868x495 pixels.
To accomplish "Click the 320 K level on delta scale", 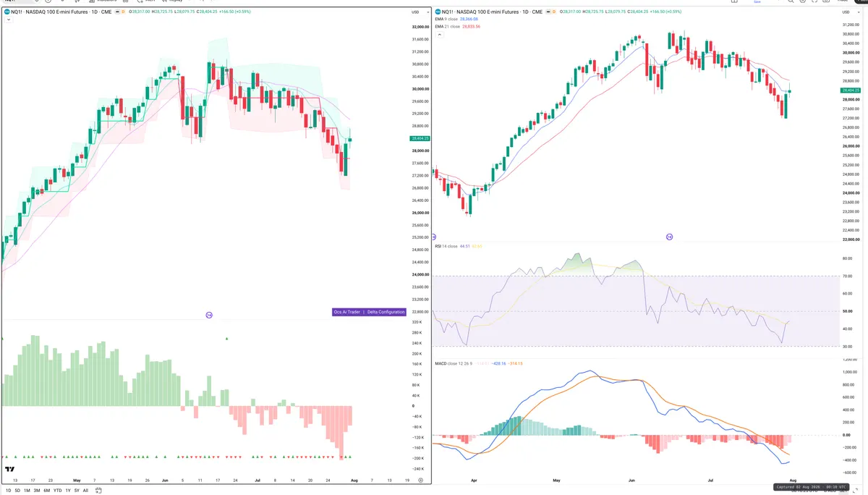I will [x=416, y=322].
